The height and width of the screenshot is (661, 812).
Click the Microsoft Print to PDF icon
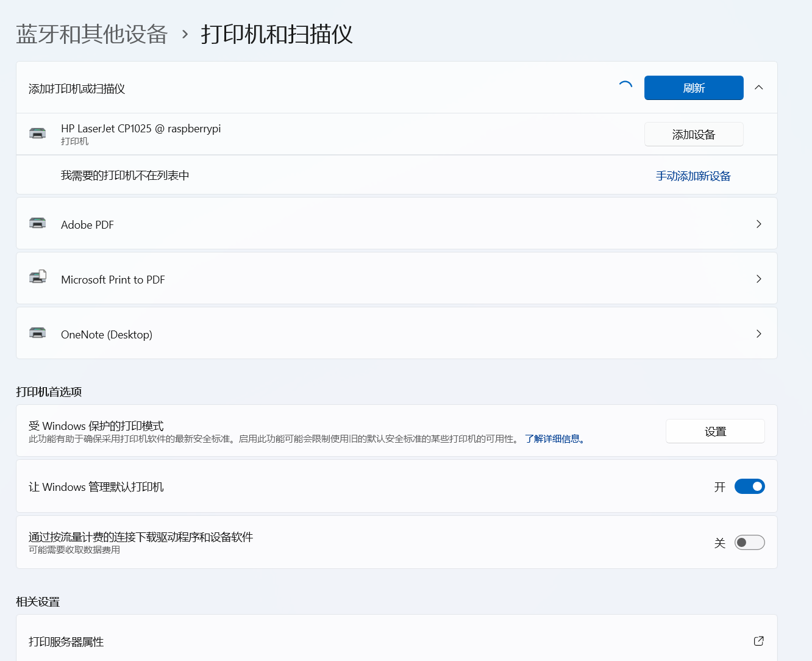point(38,278)
